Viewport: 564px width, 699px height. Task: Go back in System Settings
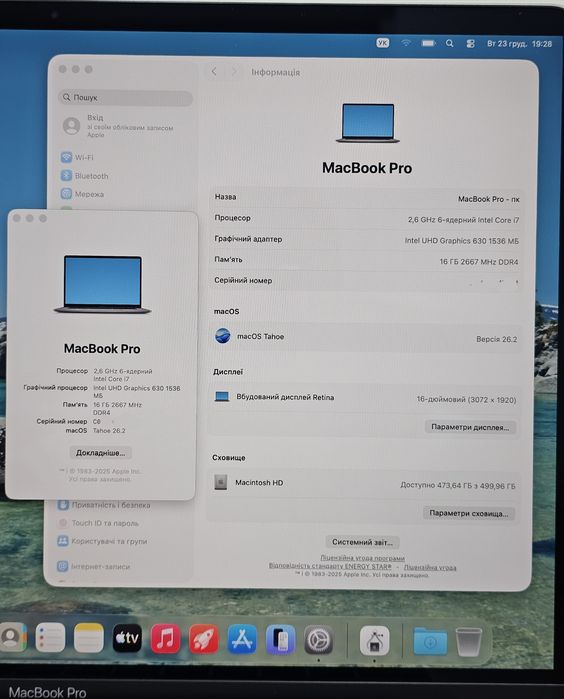tap(214, 71)
